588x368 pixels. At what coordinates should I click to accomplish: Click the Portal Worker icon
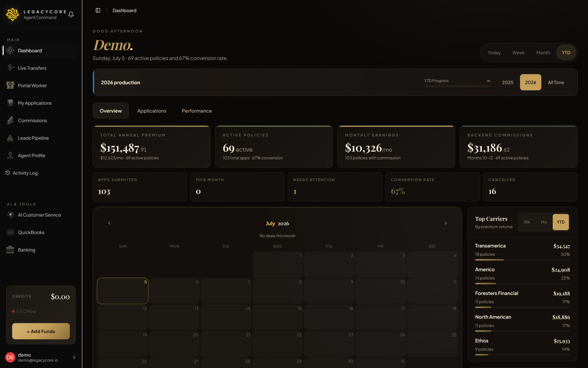(10, 85)
